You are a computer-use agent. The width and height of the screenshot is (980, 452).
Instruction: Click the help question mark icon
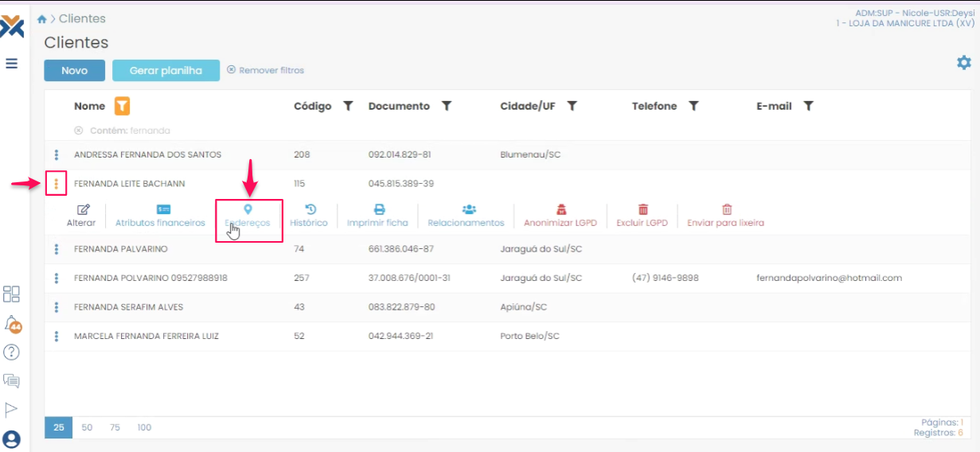(x=11, y=352)
